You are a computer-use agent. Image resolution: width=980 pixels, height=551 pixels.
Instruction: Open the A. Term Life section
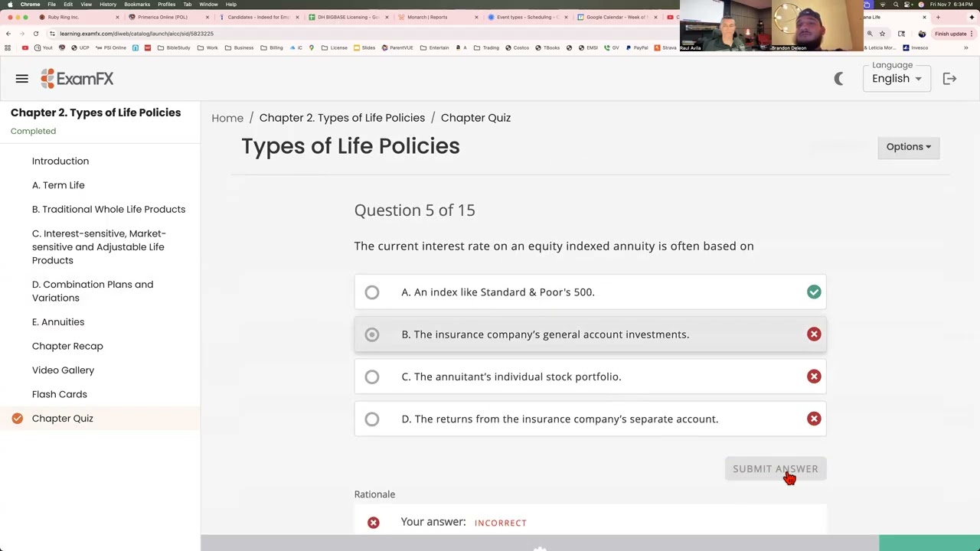[x=58, y=185]
